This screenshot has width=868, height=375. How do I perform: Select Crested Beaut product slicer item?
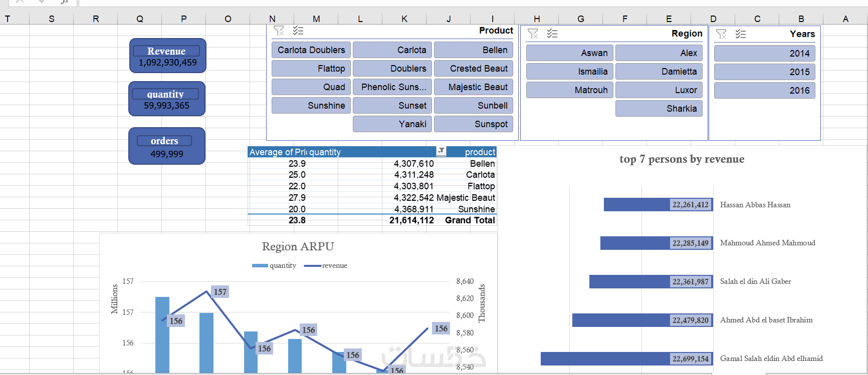474,69
